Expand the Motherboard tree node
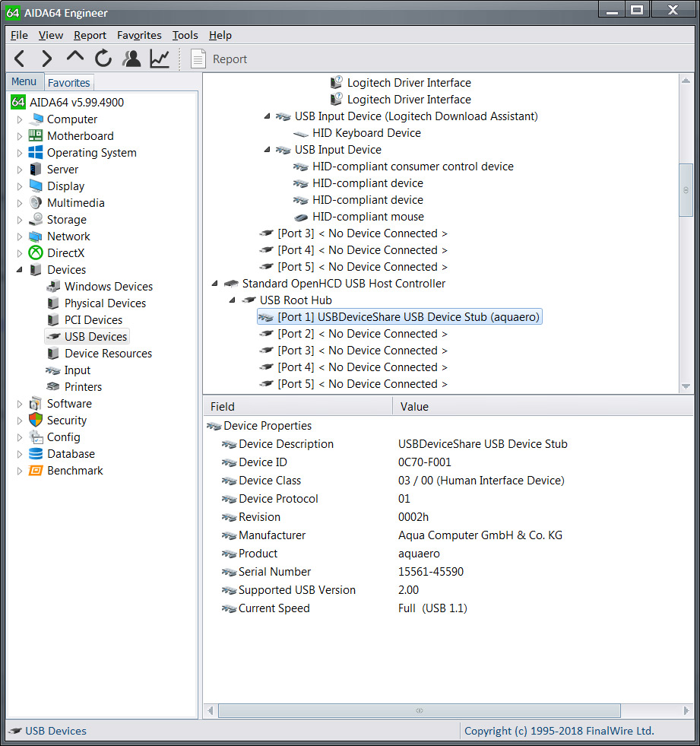The height and width of the screenshot is (746, 700). pyautogui.click(x=20, y=136)
